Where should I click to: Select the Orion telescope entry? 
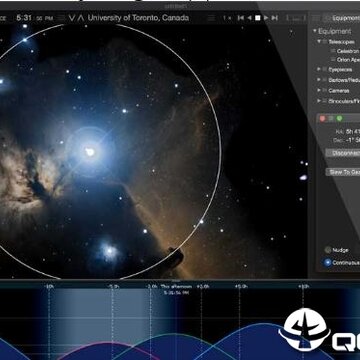point(348,60)
